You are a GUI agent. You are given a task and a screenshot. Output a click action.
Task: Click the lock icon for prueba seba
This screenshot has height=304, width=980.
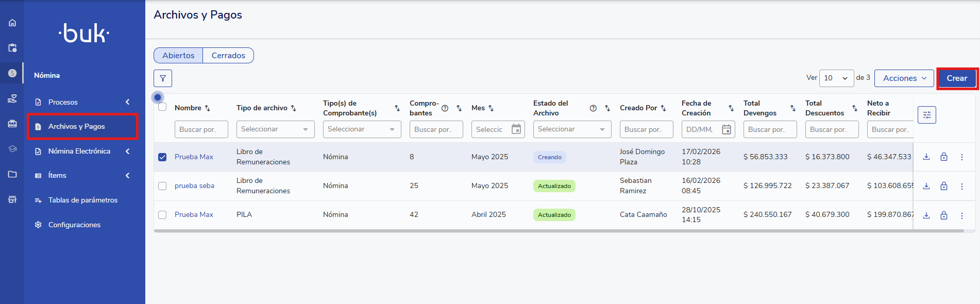point(943,186)
